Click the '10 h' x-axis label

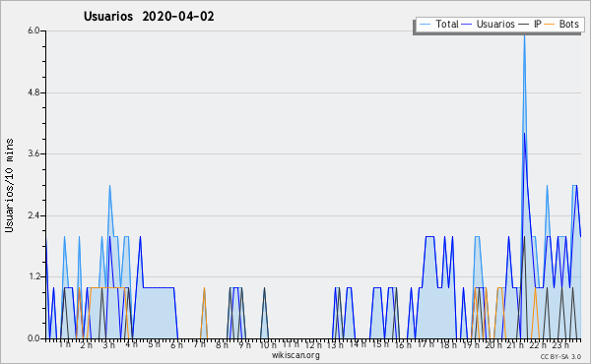pyautogui.click(x=268, y=345)
